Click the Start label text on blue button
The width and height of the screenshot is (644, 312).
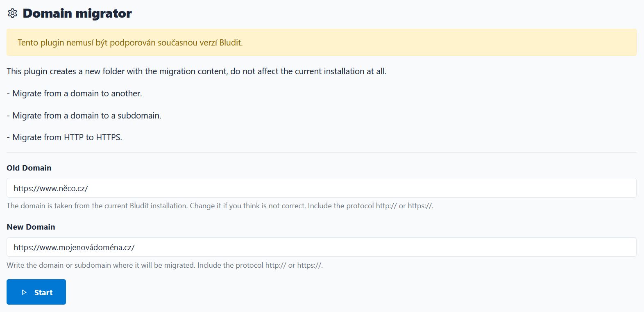43,292
